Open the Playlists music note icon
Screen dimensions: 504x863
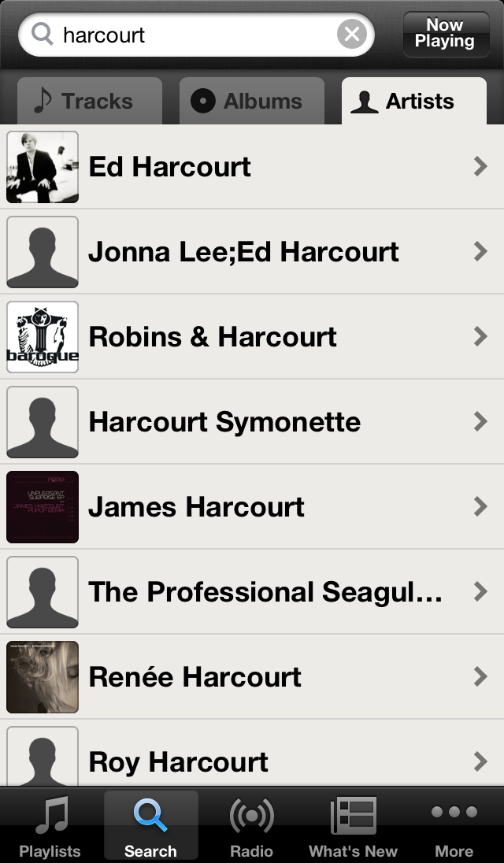point(50,817)
